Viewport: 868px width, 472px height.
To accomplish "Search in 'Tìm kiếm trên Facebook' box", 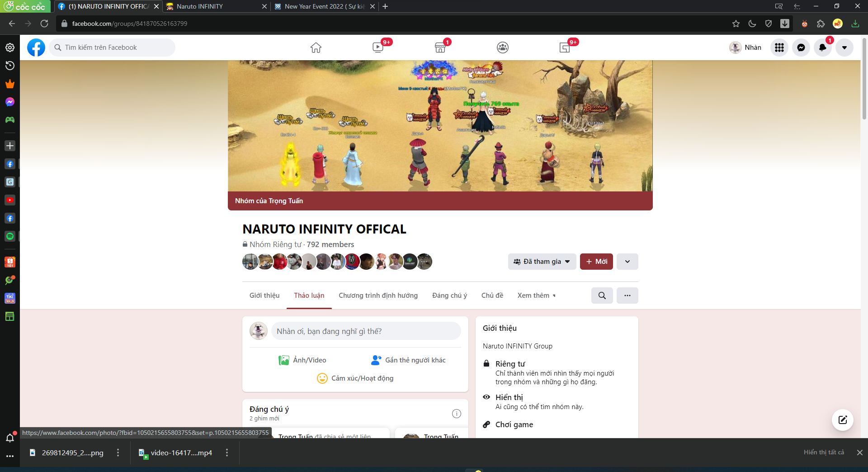I will point(112,48).
